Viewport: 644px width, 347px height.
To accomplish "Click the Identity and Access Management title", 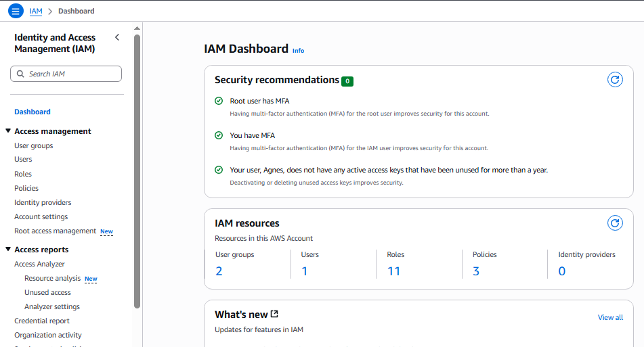I will click(x=55, y=43).
